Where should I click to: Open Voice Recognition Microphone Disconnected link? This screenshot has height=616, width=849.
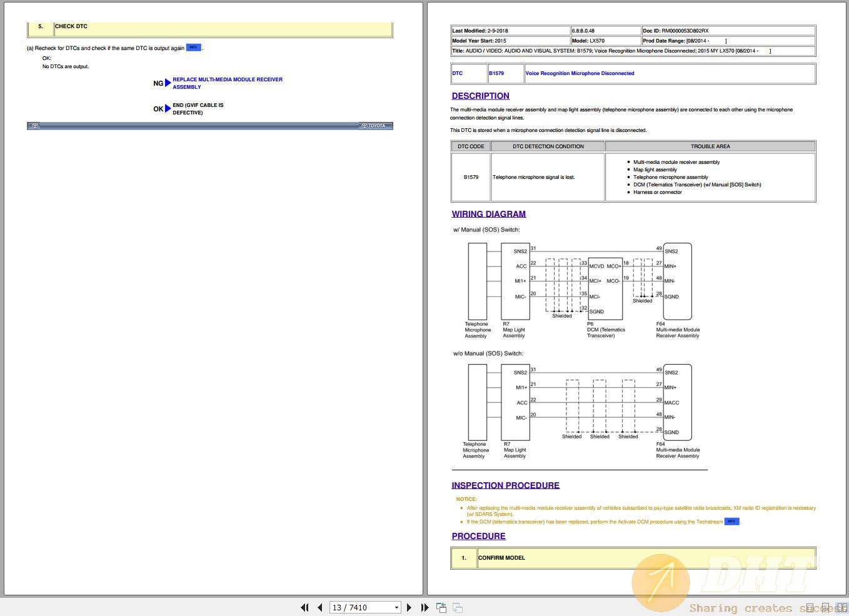580,73
